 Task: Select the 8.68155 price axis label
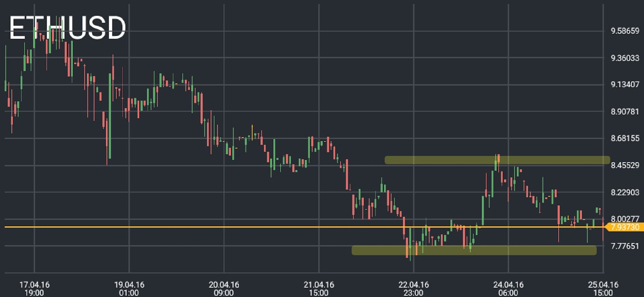point(625,138)
